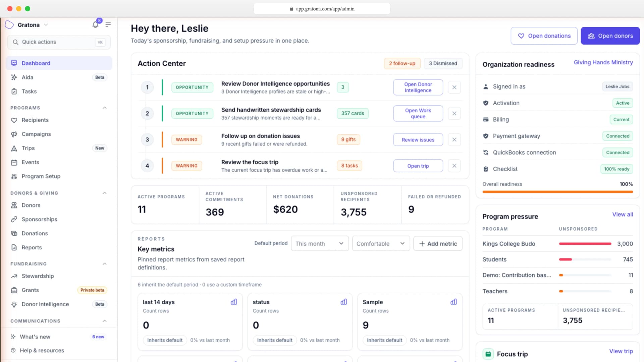The height and width of the screenshot is (362, 644).
Task: Collapse the Programs section
Action: (x=104, y=108)
